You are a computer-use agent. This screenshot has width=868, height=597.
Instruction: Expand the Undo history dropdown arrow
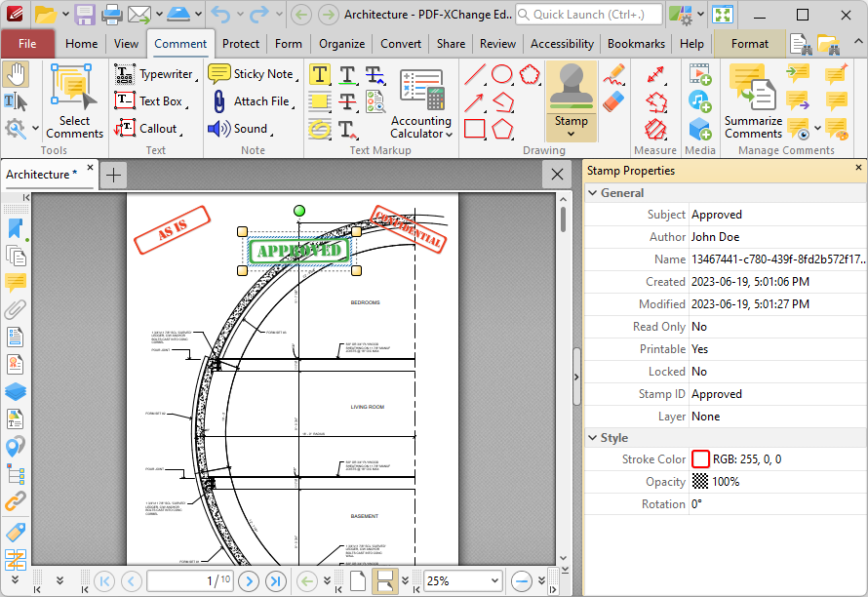(240, 14)
